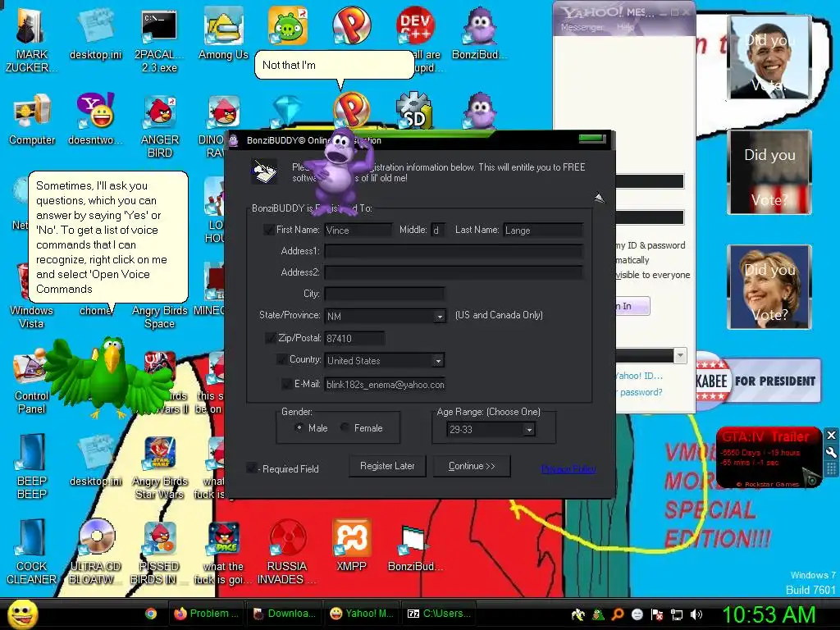
Task: Click Yahoo! ID link in Messenger
Action: pyautogui.click(x=638, y=376)
